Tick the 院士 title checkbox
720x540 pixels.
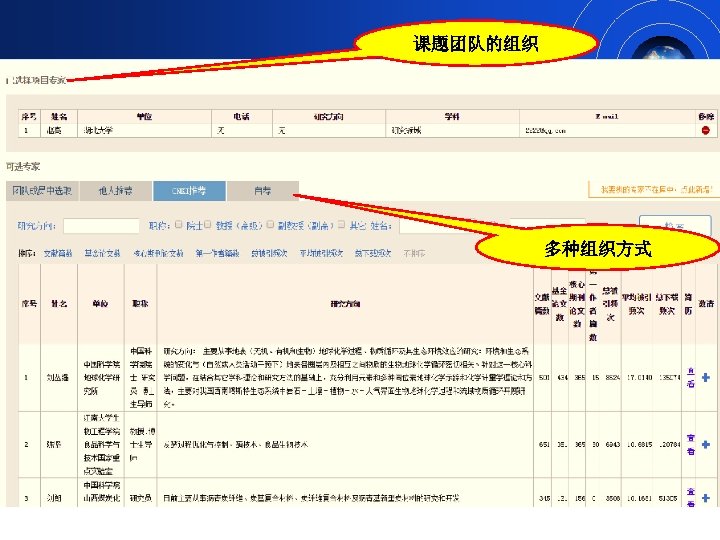(x=179, y=225)
